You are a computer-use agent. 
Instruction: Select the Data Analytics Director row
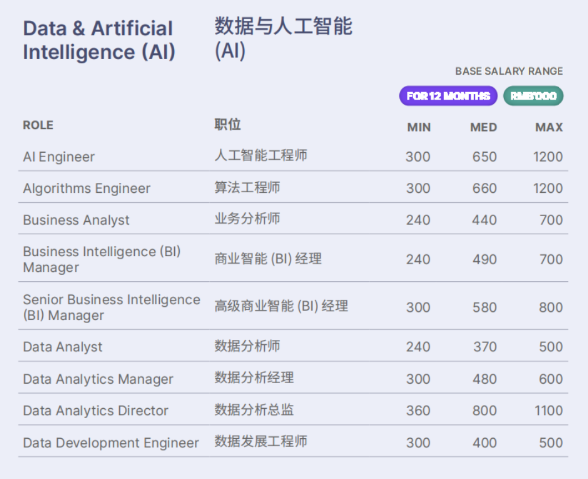(293, 410)
